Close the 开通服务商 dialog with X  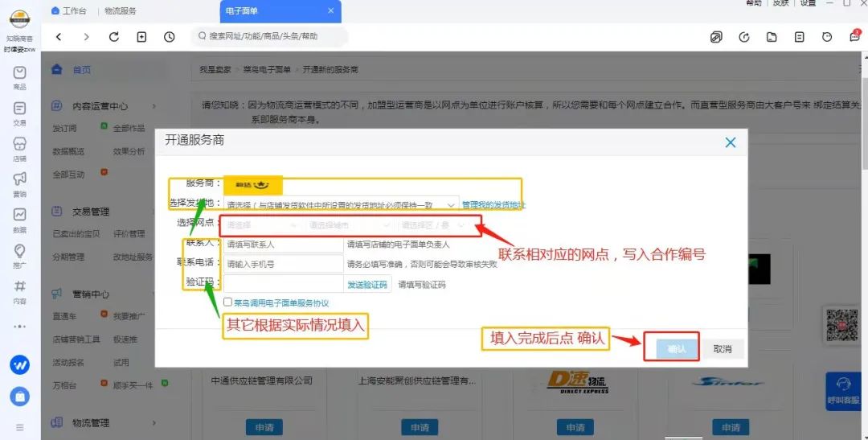[x=730, y=142]
